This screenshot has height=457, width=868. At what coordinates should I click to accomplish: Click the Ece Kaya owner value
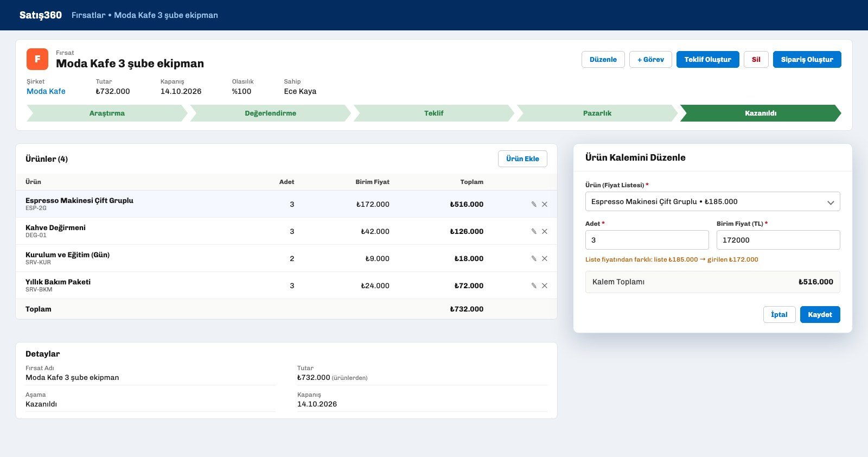(300, 91)
